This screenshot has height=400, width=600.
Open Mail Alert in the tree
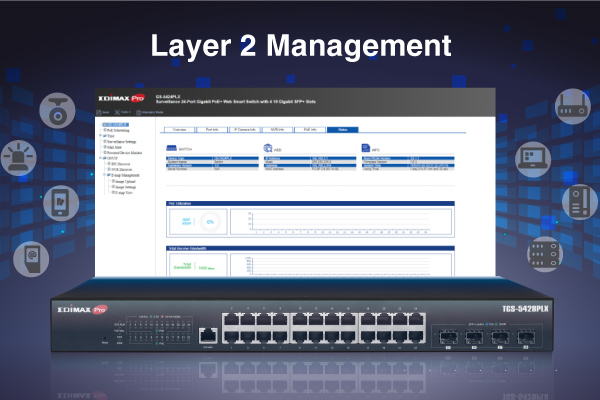pyautogui.click(x=114, y=147)
